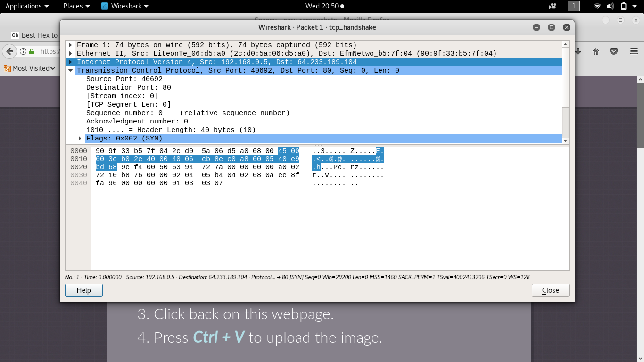Screen dimensions: 644x362
Task: Open the volume indicator icon
Action: pos(610,6)
